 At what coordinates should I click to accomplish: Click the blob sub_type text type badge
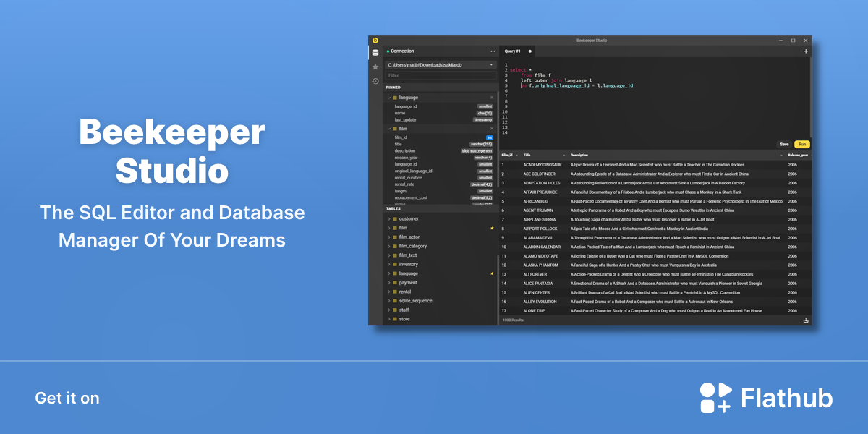477,150
